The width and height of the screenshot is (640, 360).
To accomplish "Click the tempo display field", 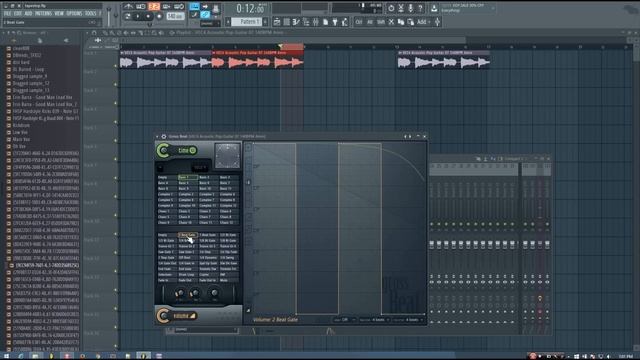I will pos(175,16).
